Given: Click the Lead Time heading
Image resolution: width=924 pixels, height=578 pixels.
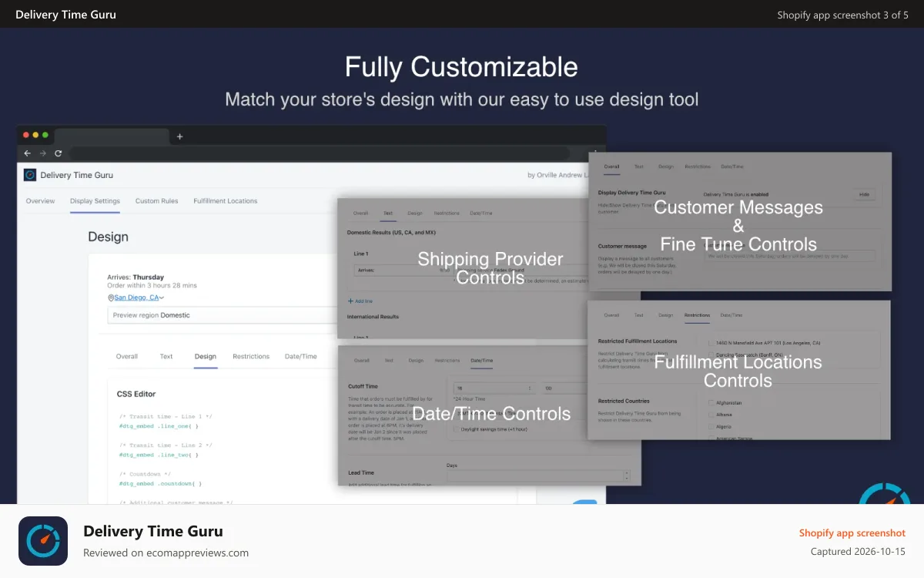Looking at the screenshot, I should tap(360, 472).
